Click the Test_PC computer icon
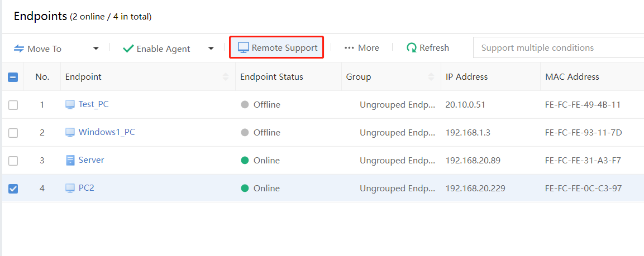Viewport: 644px width, 256px height. tap(70, 104)
